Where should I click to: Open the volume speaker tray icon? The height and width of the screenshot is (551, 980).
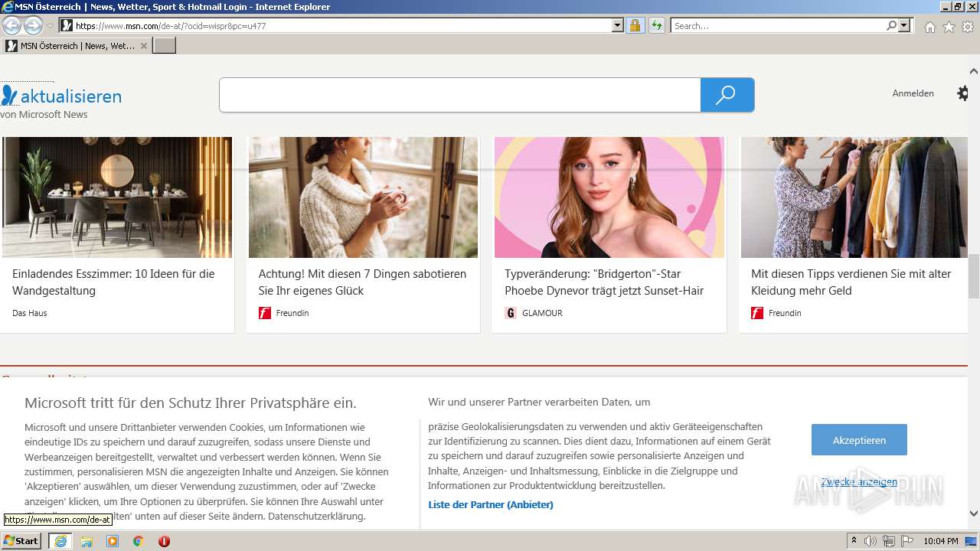pyautogui.click(x=871, y=541)
